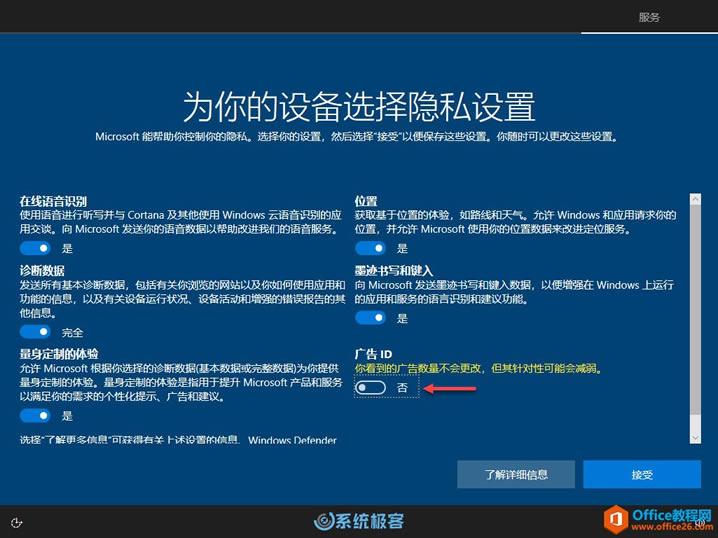The image size is (718, 538).
Task: Turn off the 位置 toggle
Action: [x=370, y=248]
